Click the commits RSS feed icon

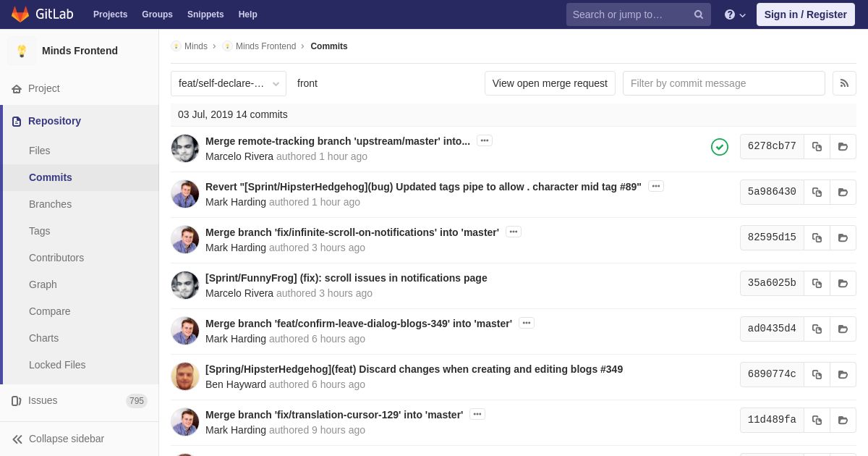point(844,83)
